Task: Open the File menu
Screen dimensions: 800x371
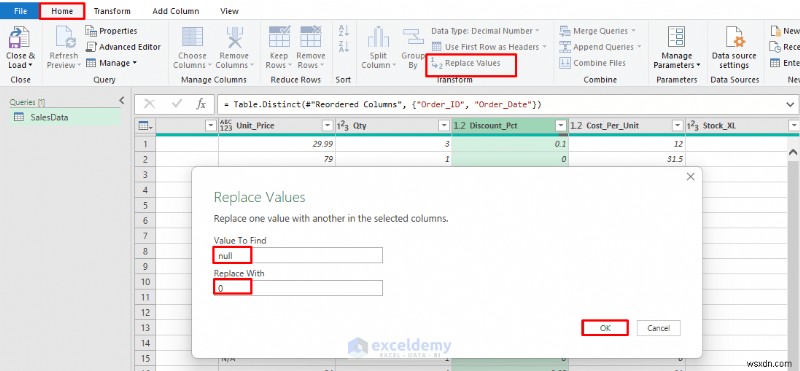Action: (20, 11)
